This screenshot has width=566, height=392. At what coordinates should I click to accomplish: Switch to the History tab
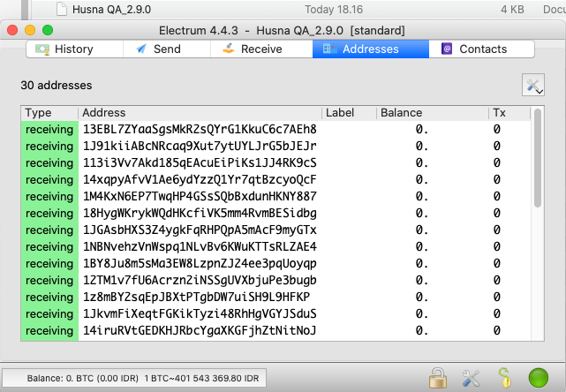[74, 49]
